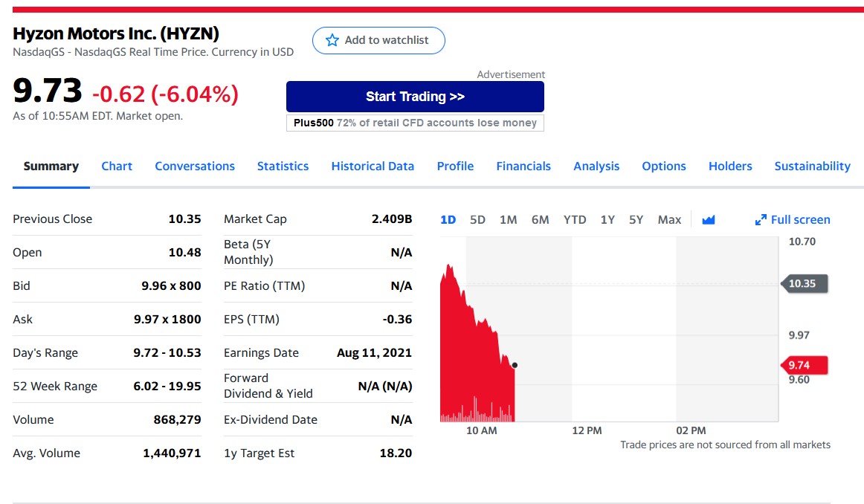The image size is (864, 504).
Task: Select the 1M chart range
Action: (509, 219)
